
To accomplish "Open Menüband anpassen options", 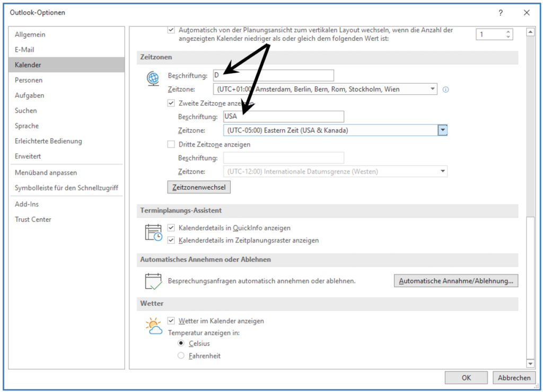I will pyautogui.click(x=66, y=173).
